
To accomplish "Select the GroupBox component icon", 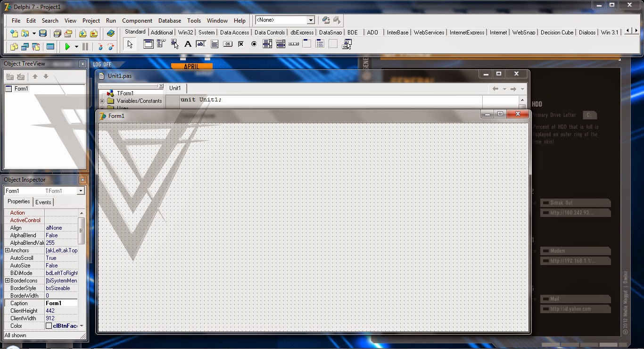I will 307,44.
